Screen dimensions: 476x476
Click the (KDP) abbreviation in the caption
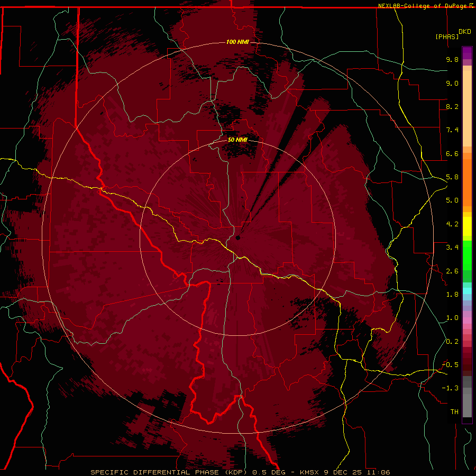(235, 472)
